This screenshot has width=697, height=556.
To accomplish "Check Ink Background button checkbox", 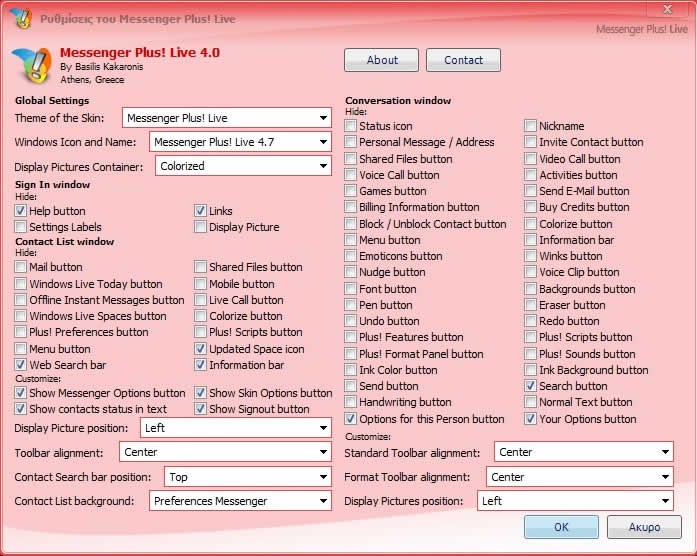I will [x=530, y=370].
